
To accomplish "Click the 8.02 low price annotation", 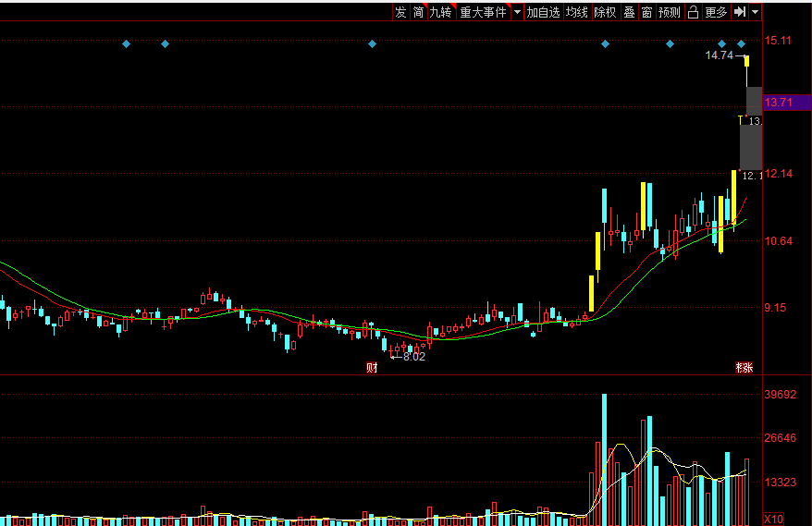I will (414, 357).
